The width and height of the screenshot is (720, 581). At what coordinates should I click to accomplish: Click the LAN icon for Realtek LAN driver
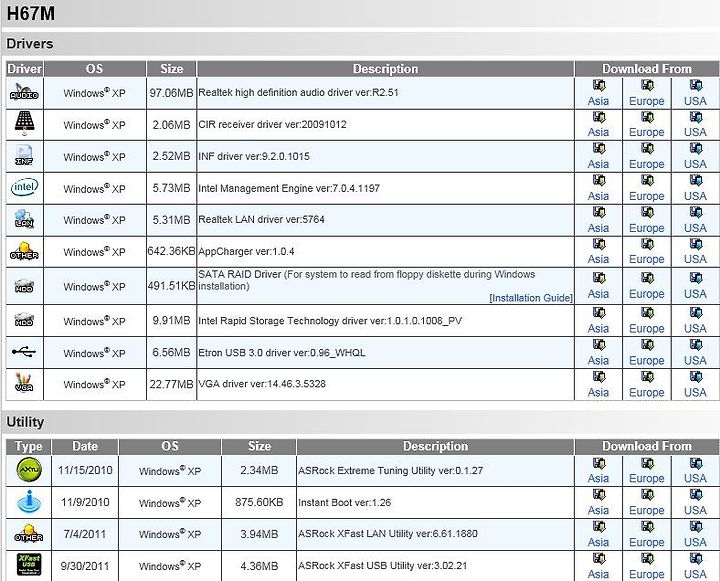pos(24,219)
